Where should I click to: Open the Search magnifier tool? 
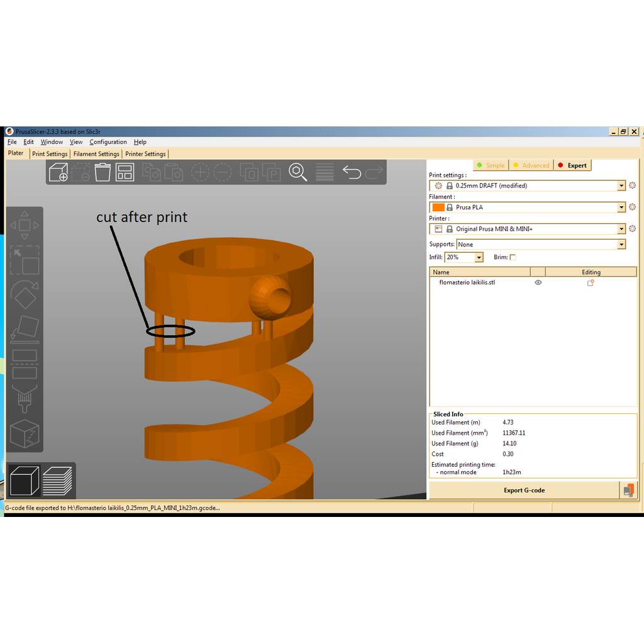(297, 172)
